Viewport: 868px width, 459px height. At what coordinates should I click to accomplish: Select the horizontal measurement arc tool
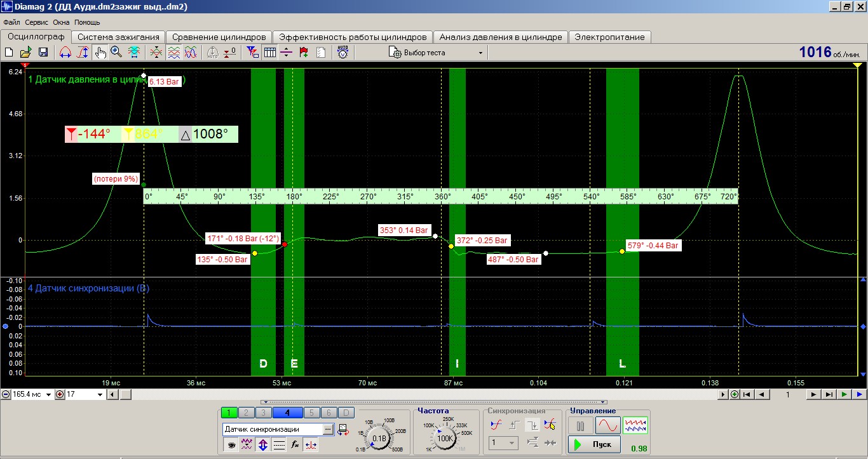(65, 53)
